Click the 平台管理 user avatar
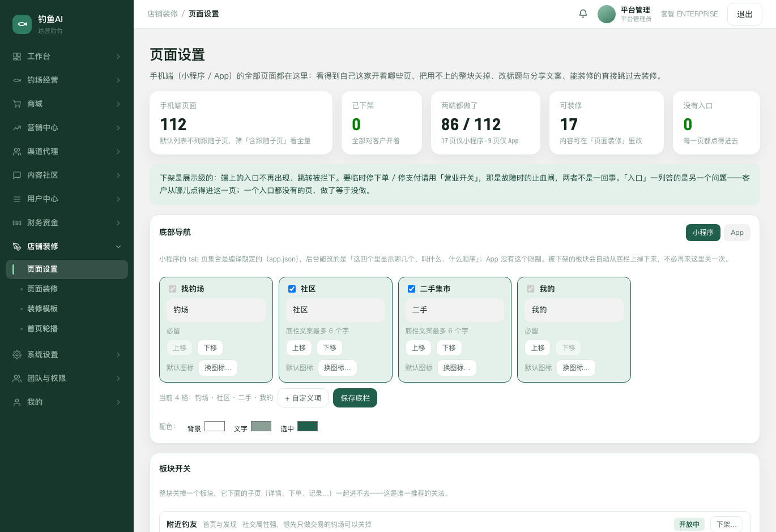This screenshot has height=532, width=776. point(607,14)
